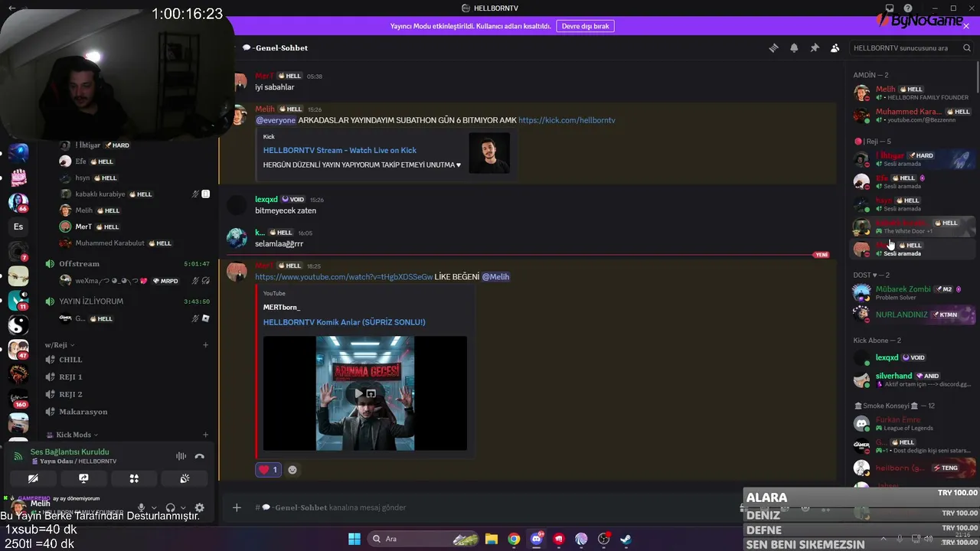This screenshot has height=551, width=980.
Task: Open lexqxd profile in member list
Action: [x=914, y=357]
